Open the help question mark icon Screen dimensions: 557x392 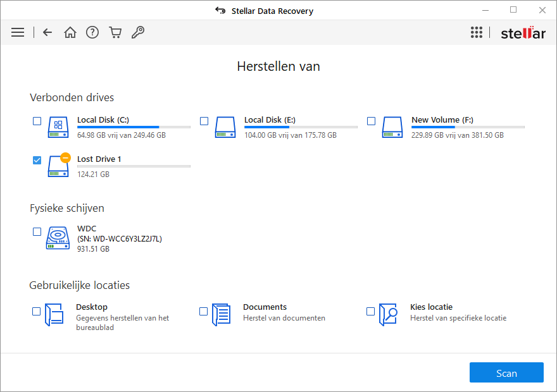[92, 32]
